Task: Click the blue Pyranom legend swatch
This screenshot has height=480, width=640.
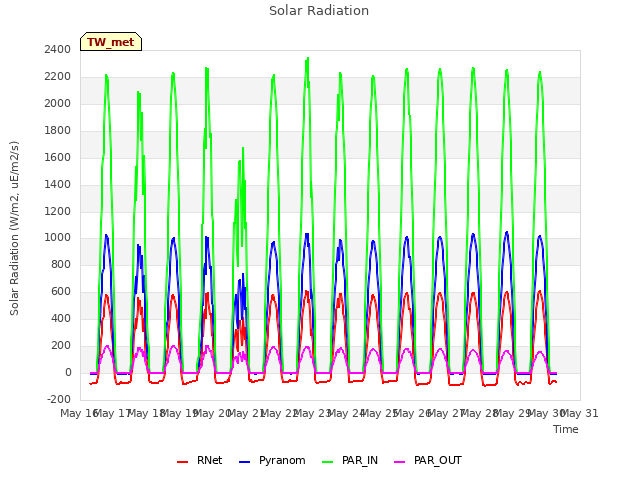Action: [x=244, y=462]
